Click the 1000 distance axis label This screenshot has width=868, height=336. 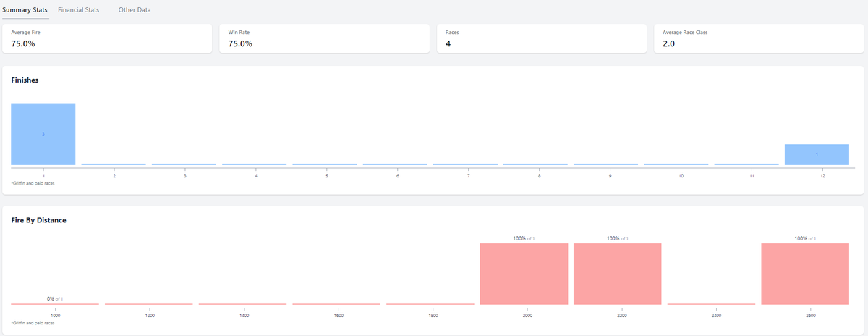pyautogui.click(x=55, y=316)
